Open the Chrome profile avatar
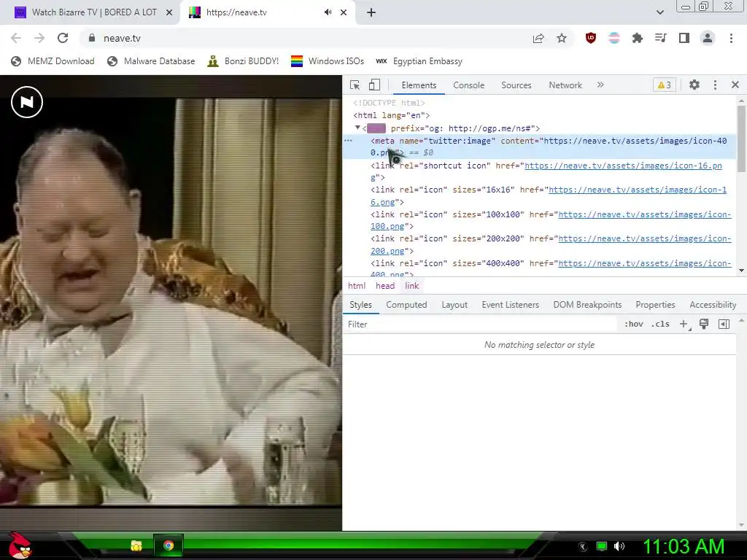Image resolution: width=747 pixels, height=560 pixels. click(708, 38)
